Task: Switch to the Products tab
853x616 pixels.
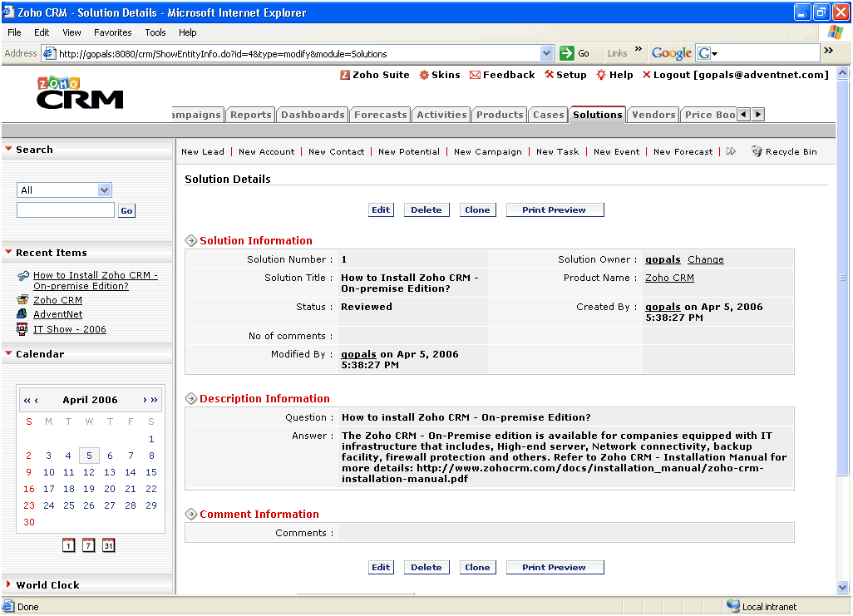Action: coord(500,115)
